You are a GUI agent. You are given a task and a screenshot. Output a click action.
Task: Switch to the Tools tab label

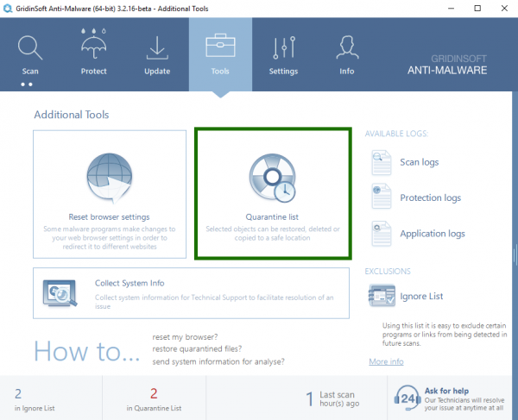[220, 72]
